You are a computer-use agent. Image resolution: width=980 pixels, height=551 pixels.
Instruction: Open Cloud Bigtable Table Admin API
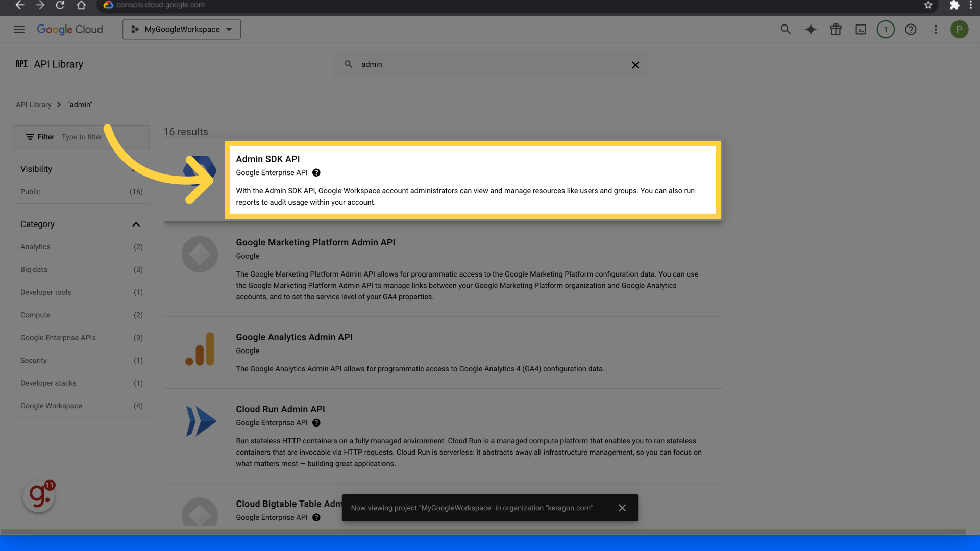(x=288, y=504)
